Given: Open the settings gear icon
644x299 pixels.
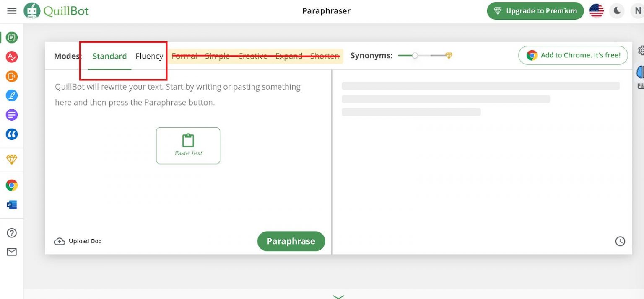Looking at the screenshot, I should pos(641,50).
